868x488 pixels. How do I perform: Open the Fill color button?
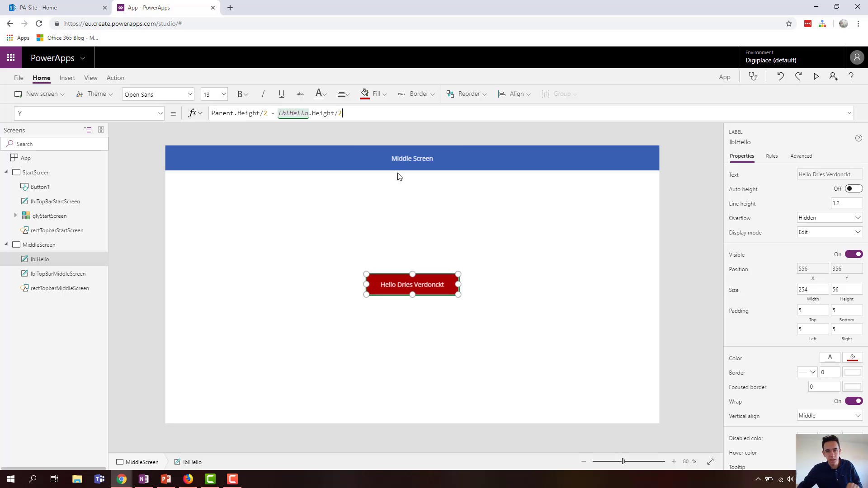tap(373, 94)
